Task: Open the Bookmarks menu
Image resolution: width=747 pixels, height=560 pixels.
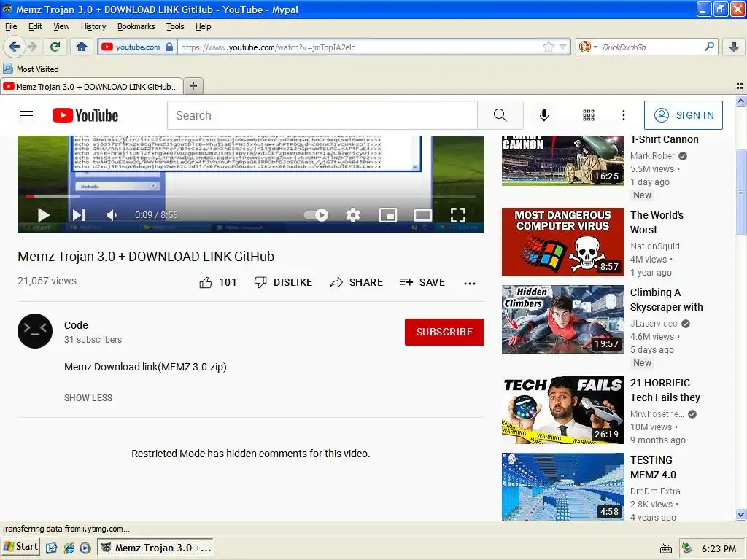Action: (136, 26)
